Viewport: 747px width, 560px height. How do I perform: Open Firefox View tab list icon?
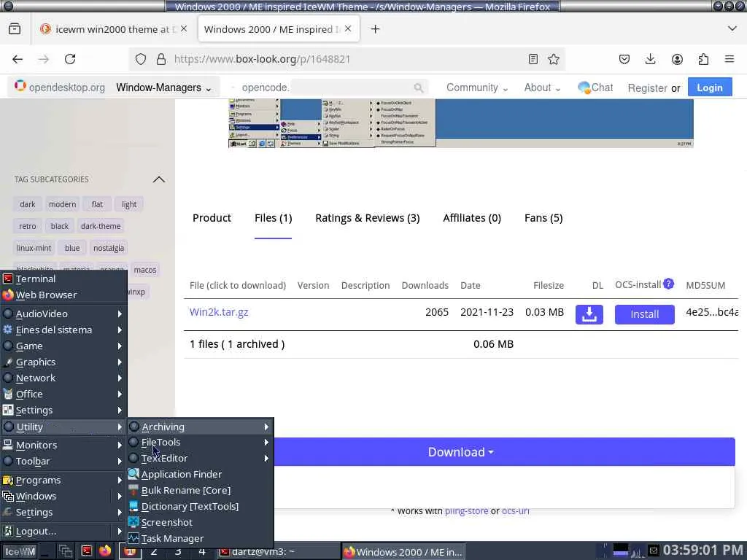point(15,29)
